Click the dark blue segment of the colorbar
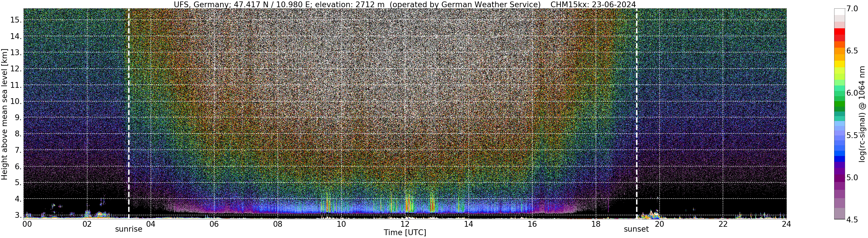Viewport: 868px width, 238px height. coord(840,159)
